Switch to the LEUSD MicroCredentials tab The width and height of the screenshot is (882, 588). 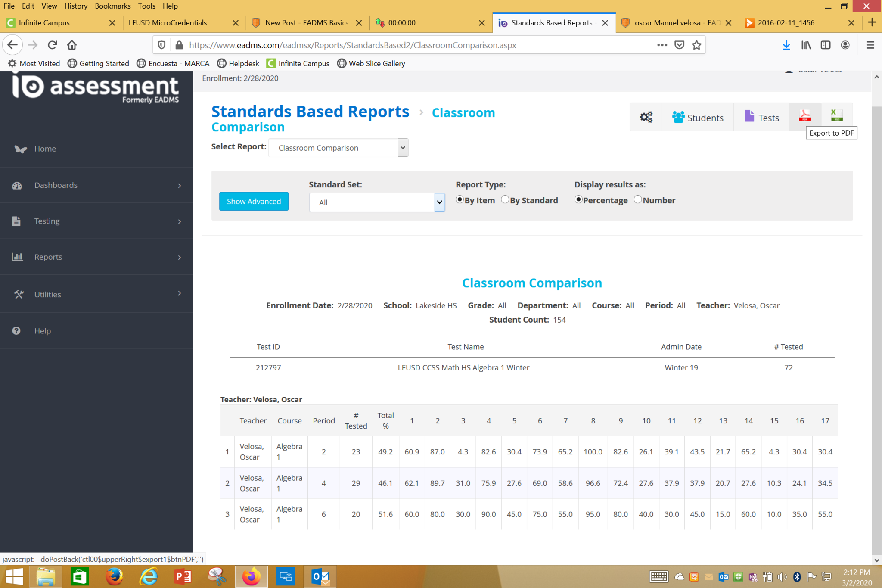tap(168, 23)
